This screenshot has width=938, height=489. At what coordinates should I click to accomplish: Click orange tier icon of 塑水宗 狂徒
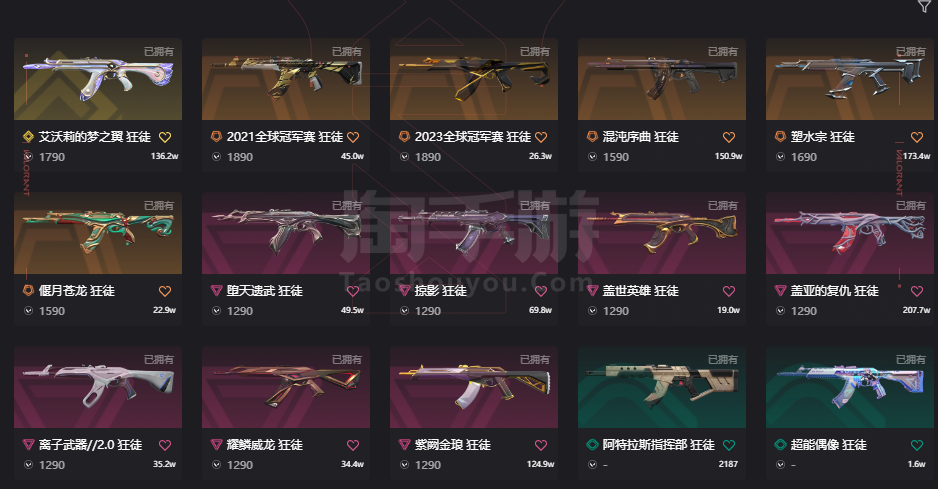pos(780,136)
